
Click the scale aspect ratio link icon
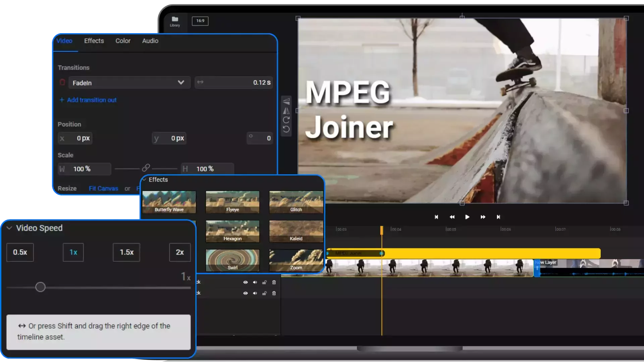[146, 168]
